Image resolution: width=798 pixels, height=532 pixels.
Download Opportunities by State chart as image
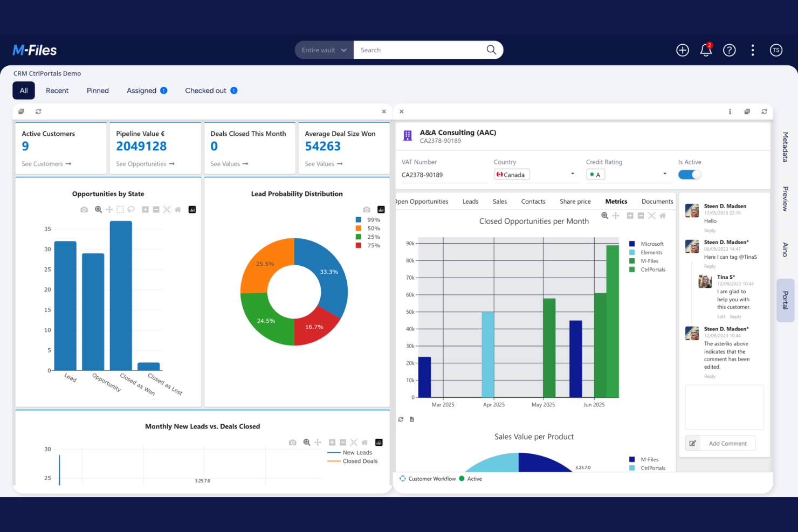click(x=84, y=210)
